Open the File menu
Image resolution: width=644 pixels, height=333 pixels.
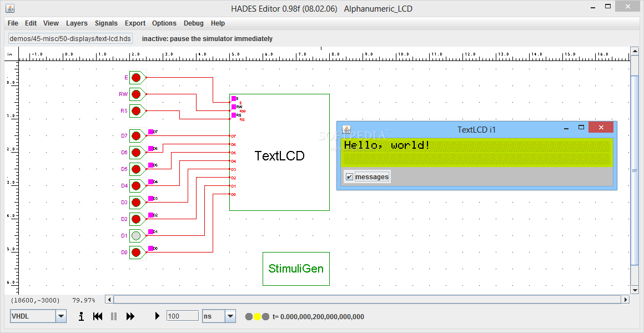pos(13,23)
